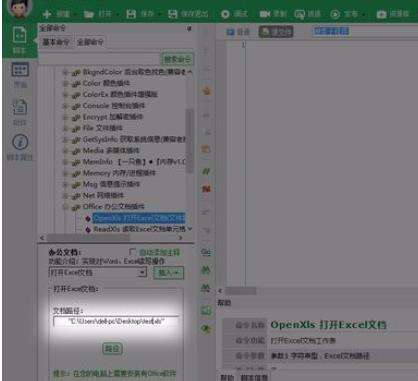Toggle the auto-add comment checkbox

coord(133,252)
